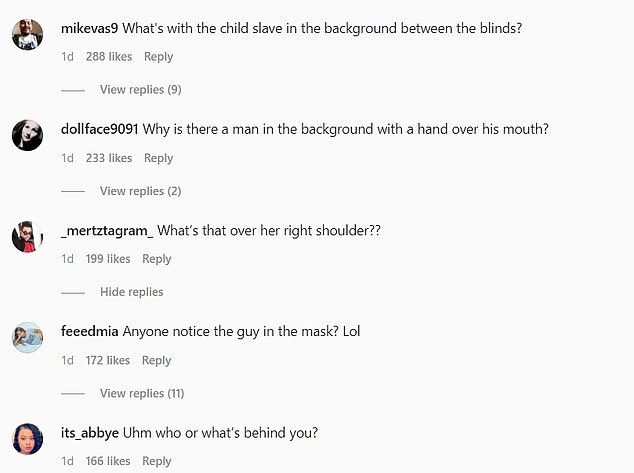
Task: Open dollface9091's profile picture
Action: 27,134
